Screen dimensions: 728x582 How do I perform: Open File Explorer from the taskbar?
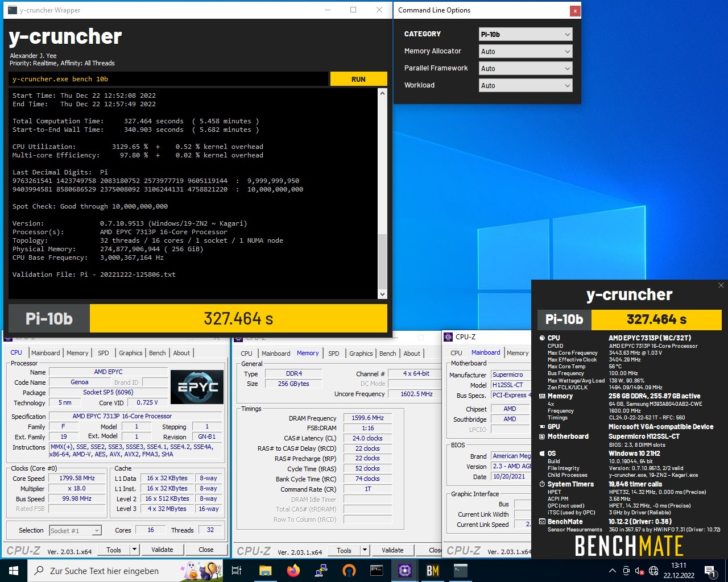point(265,571)
